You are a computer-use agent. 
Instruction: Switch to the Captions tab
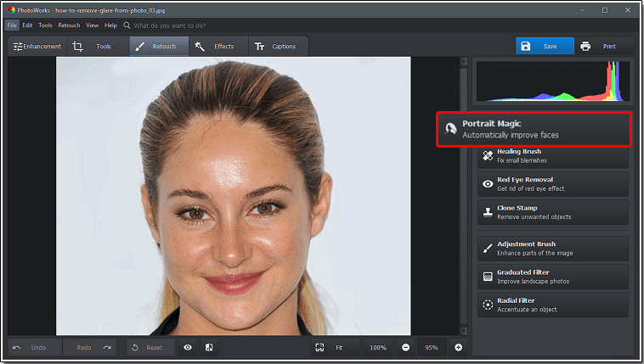point(278,47)
